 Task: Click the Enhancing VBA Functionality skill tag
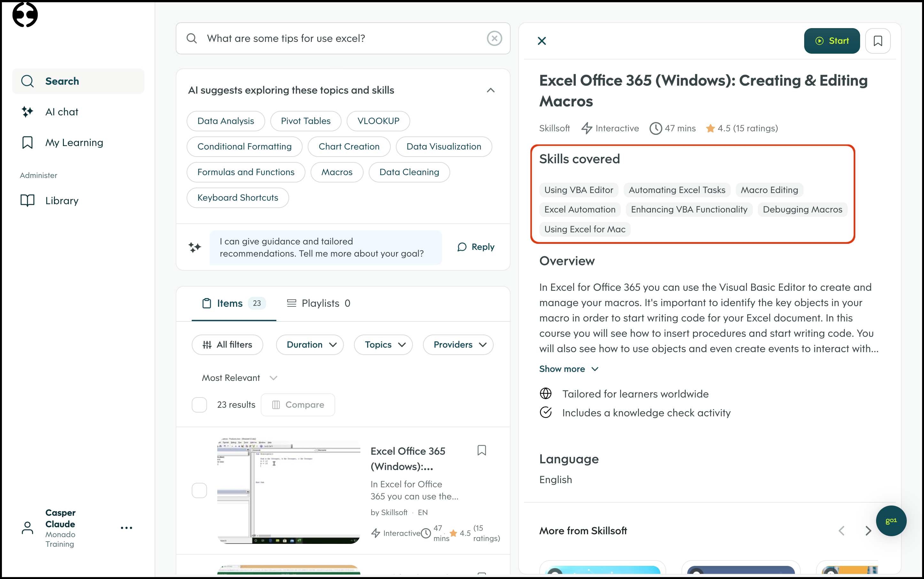pyautogui.click(x=689, y=210)
